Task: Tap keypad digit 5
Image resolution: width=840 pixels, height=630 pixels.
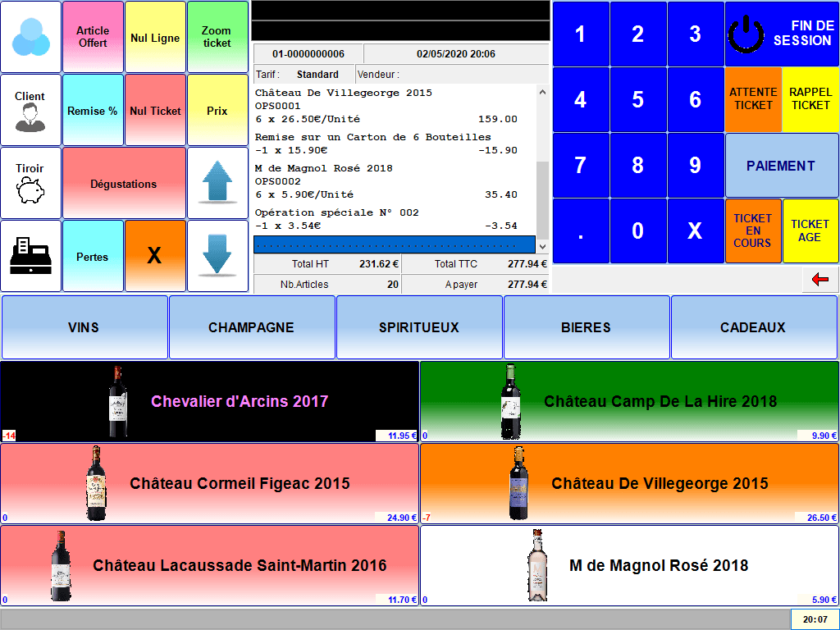Action: point(638,99)
